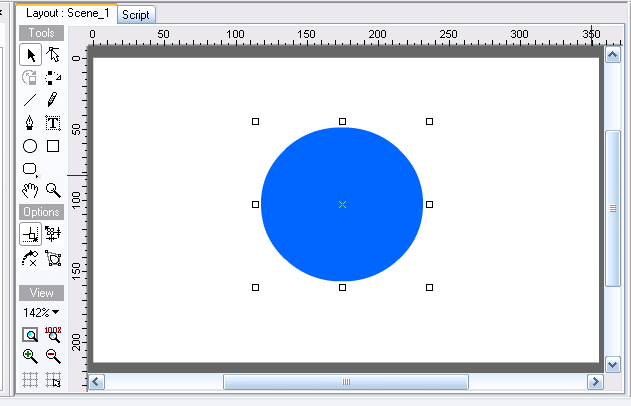This screenshot has width=631, height=406.
Task: Click the horizontal scrollbar right arrow
Action: pyautogui.click(x=595, y=382)
